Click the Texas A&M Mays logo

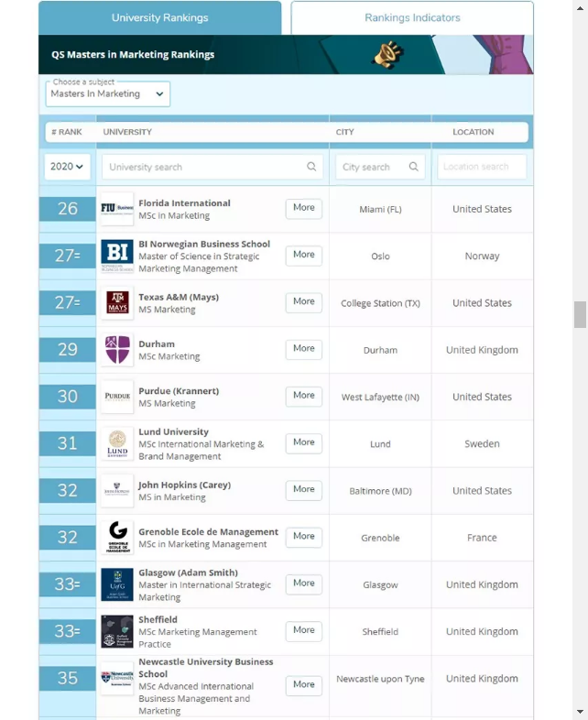117,302
